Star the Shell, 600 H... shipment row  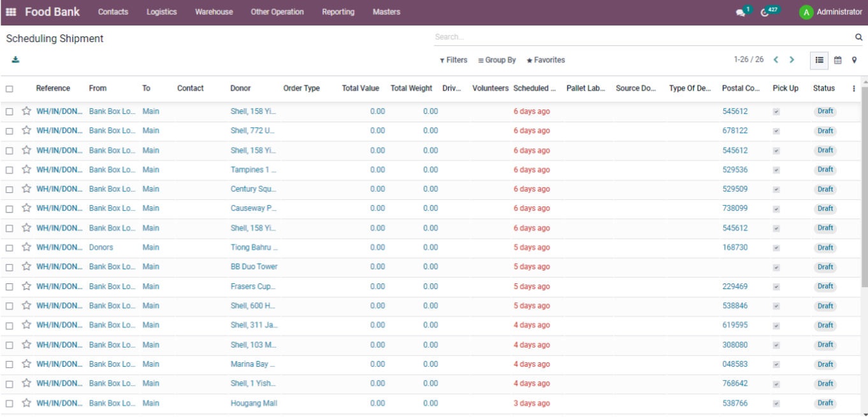pyautogui.click(x=26, y=305)
